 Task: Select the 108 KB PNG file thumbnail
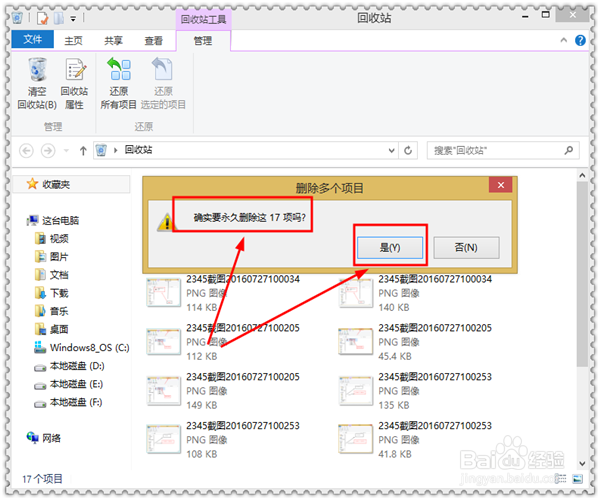(164, 439)
